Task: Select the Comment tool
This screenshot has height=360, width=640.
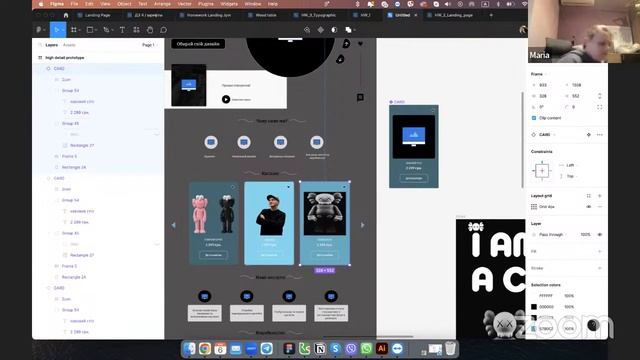Action: click(x=163, y=30)
